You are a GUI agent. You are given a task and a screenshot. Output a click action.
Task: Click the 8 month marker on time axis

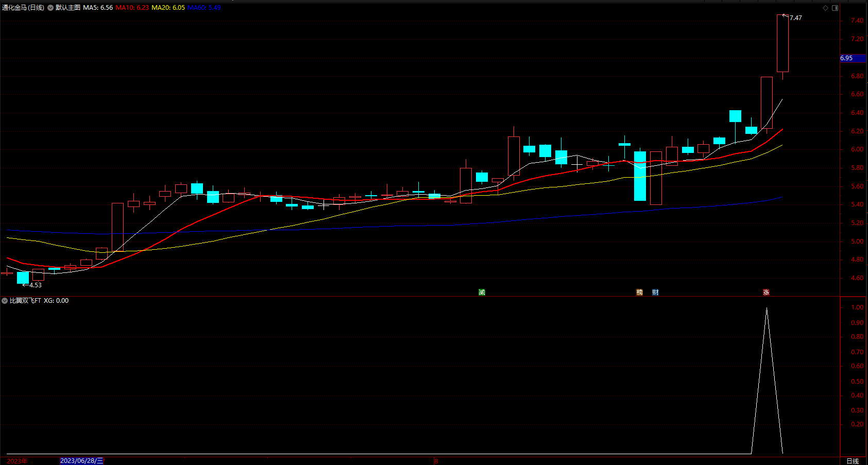[x=436, y=461]
